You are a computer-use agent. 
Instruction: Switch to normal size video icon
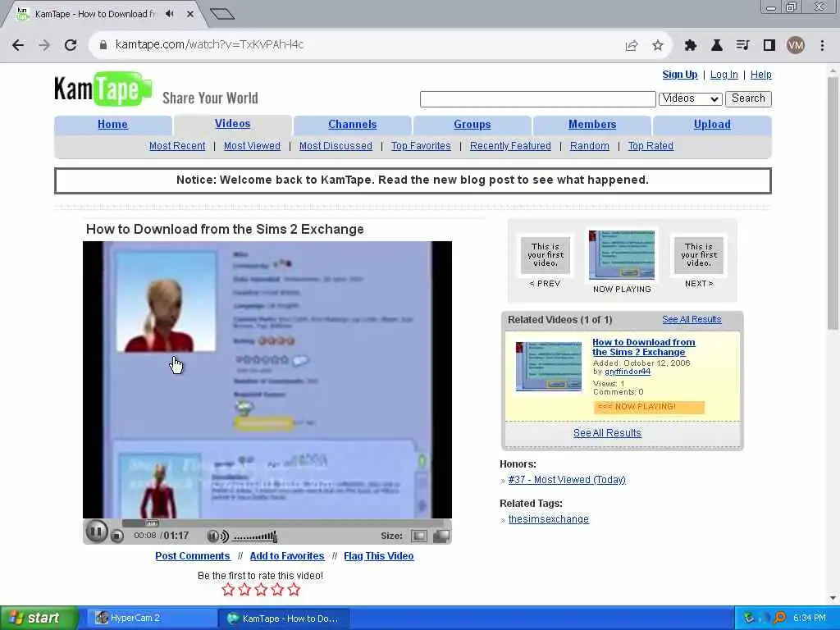(419, 536)
